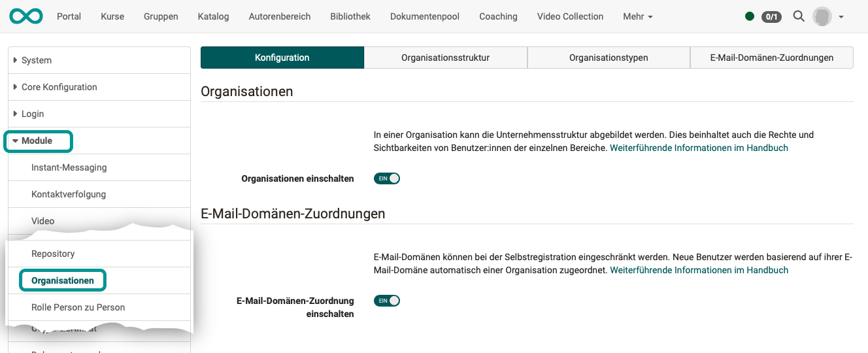
Task: Open Autorenbereich in top navigation
Action: click(280, 16)
